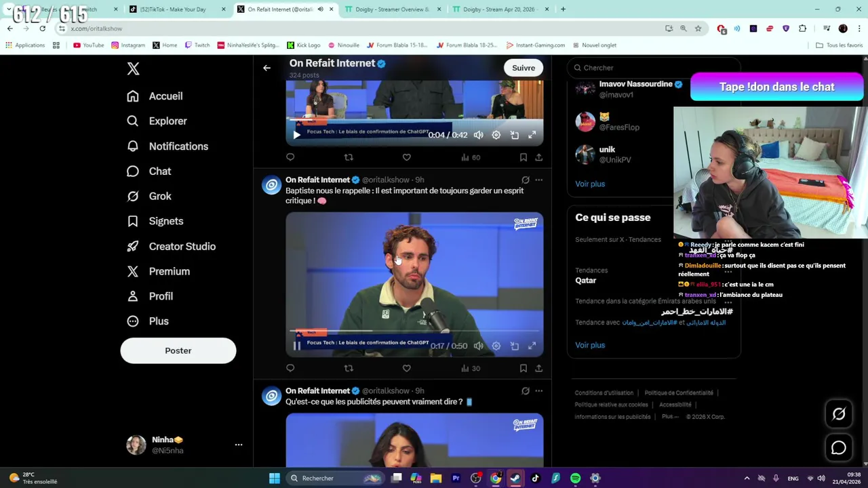The height and width of the screenshot is (488, 868).
Task: Open the floating messages button
Action: tap(839, 448)
